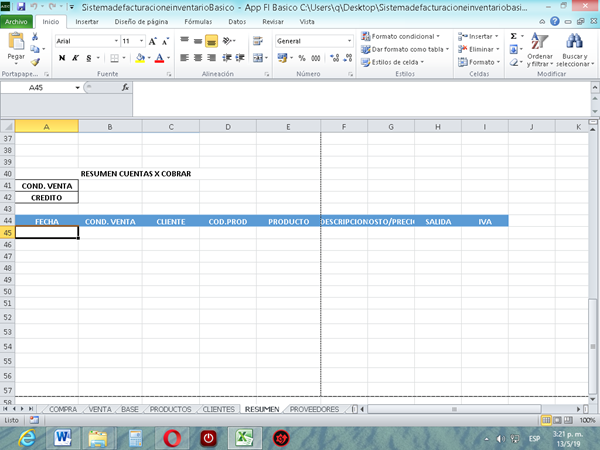Click the Autosum sigma icon

(514, 36)
